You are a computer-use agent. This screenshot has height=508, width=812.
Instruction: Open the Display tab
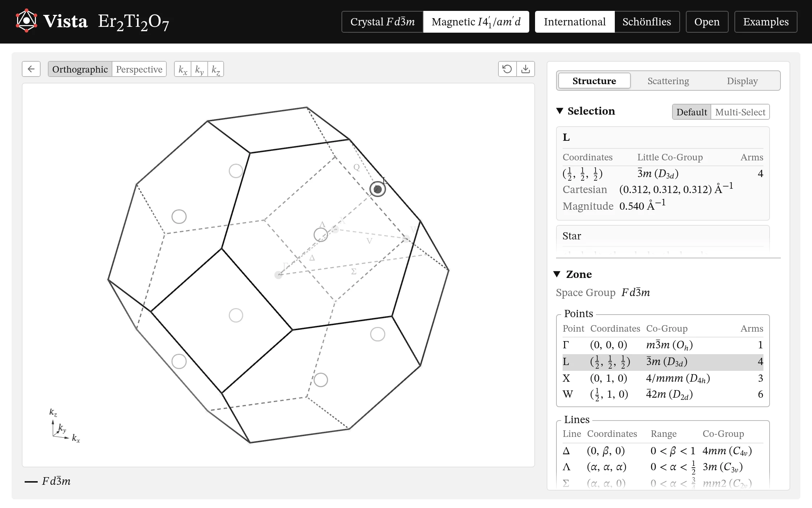coord(742,81)
